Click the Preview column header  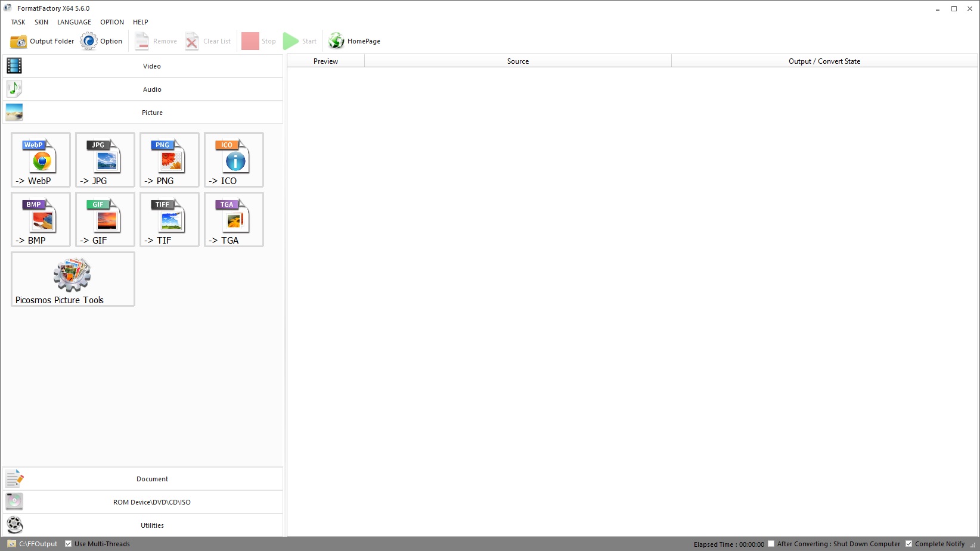coord(325,61)
